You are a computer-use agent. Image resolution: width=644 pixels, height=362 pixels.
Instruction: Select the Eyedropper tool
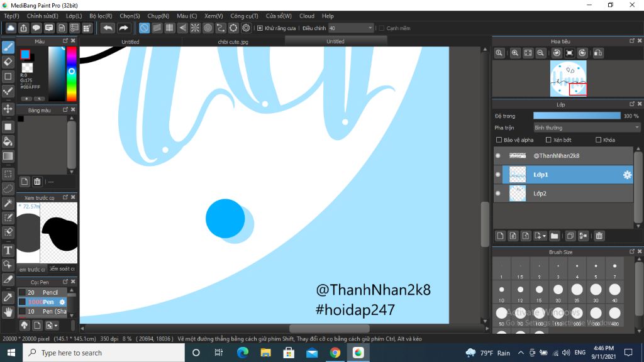pyautogui.click(x=8, y=297)
